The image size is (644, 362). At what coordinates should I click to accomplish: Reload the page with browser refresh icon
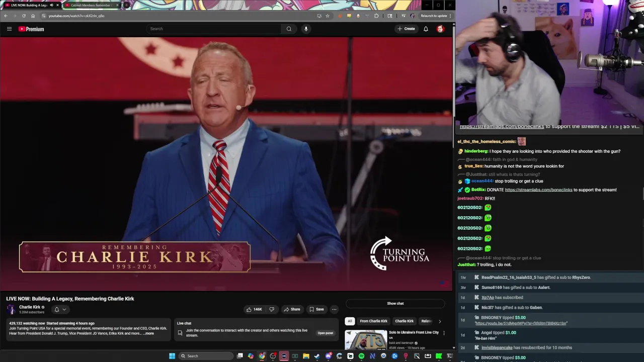[x=24, y=16]
